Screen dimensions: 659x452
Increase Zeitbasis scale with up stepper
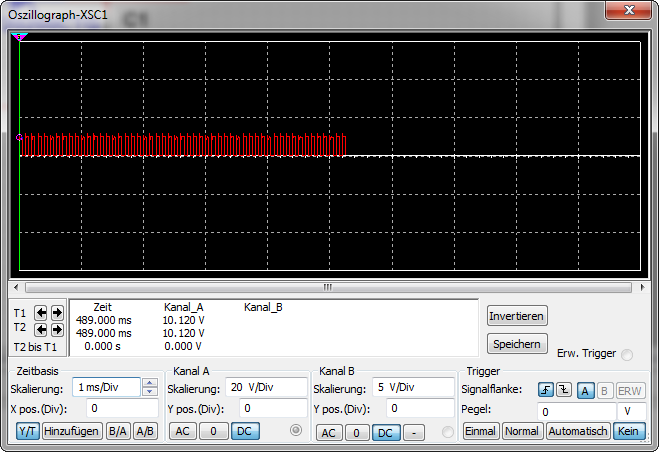[150, 383]
